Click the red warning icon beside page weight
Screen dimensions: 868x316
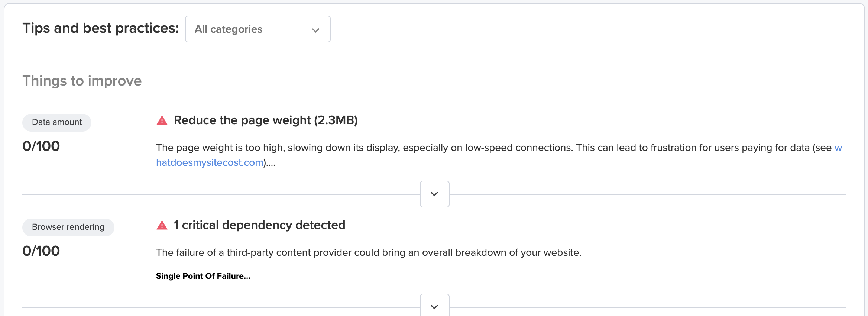coord(162,120)
